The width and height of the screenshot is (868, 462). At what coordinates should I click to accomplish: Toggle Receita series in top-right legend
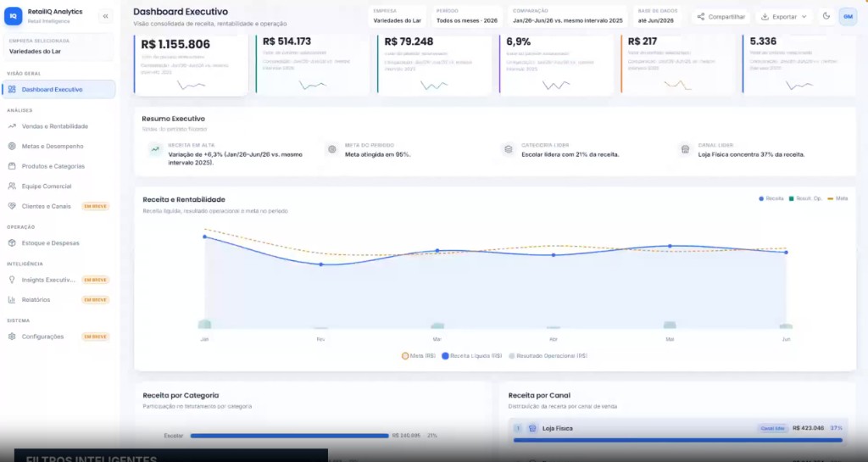point(771,198)
